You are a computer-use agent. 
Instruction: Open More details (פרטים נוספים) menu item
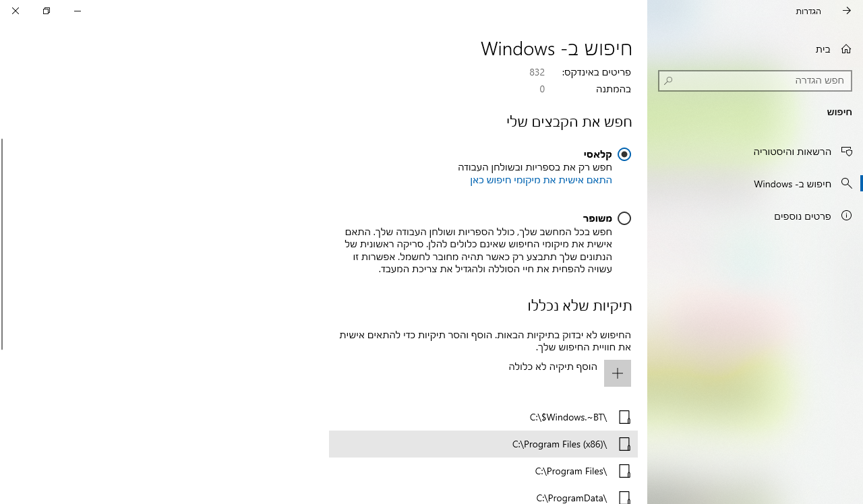(x=802, y=216)
